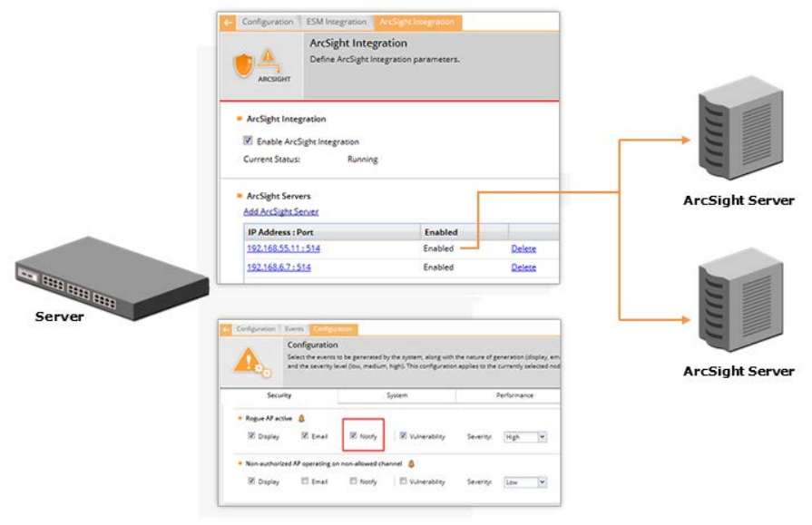
Task: Enable Notify checkbox for Non-authorized AP event
Action: (353, 481)
